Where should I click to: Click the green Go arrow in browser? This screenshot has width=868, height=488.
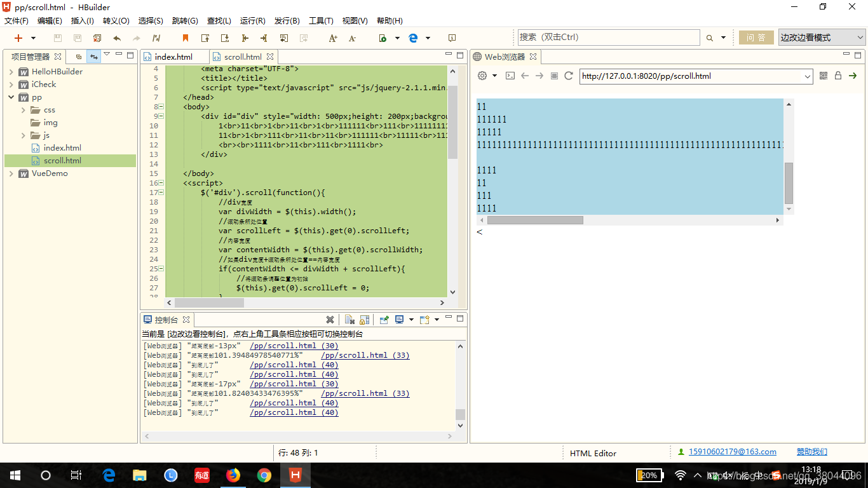click(x=853, y=76)
